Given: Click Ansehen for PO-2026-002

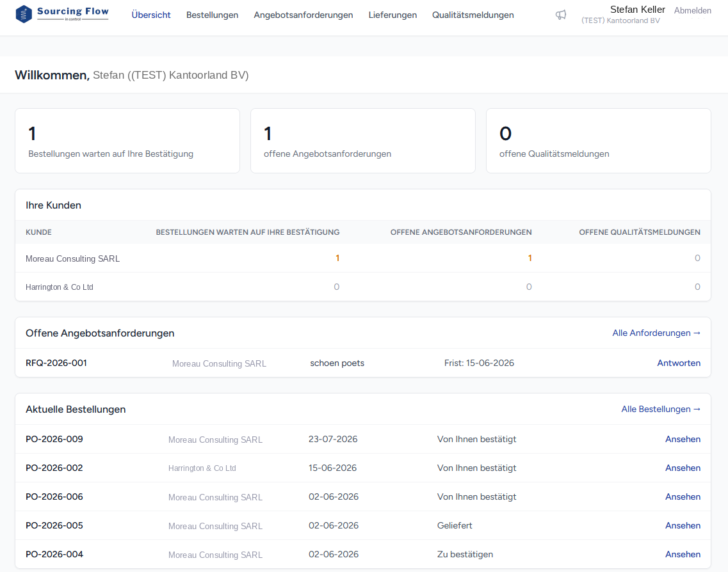Looking at the screenshot, I should click(683, 468).
